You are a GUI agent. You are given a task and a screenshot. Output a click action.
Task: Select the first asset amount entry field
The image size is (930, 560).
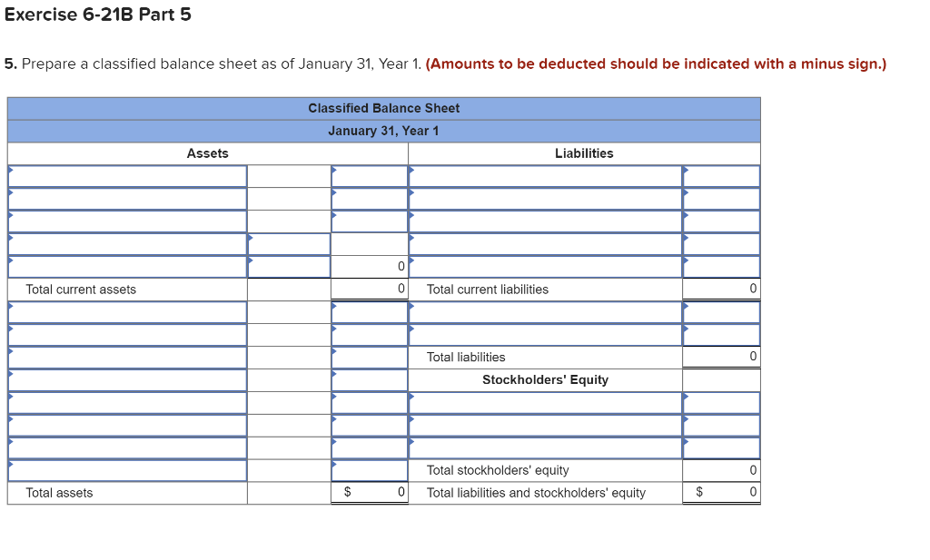(x=370, y=176)
